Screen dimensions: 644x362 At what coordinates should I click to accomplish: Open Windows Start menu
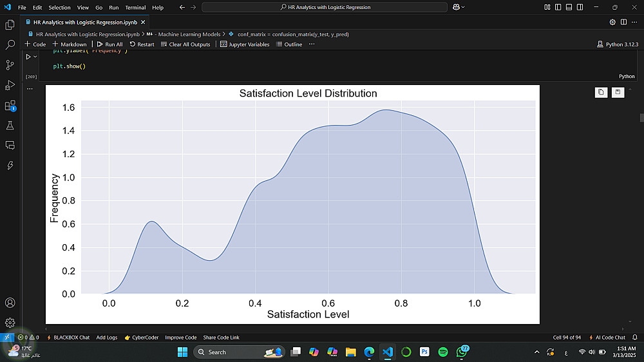click(182, 352)
